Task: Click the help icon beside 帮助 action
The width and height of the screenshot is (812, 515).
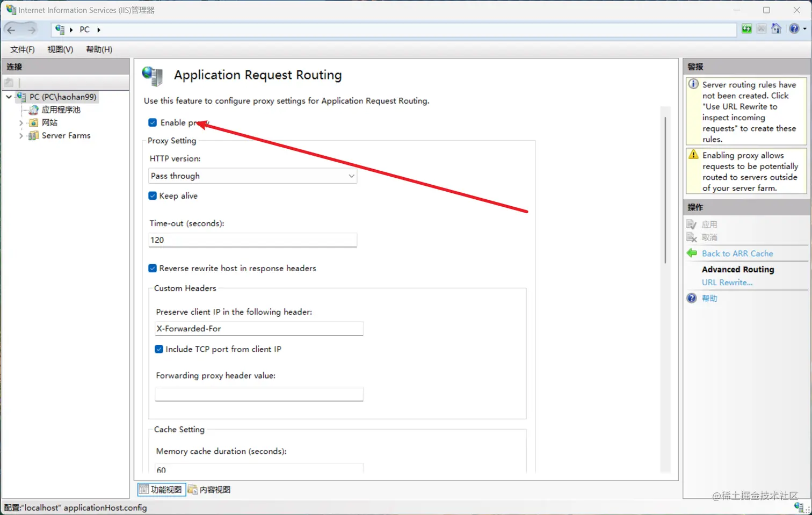Action: point(692,298)
